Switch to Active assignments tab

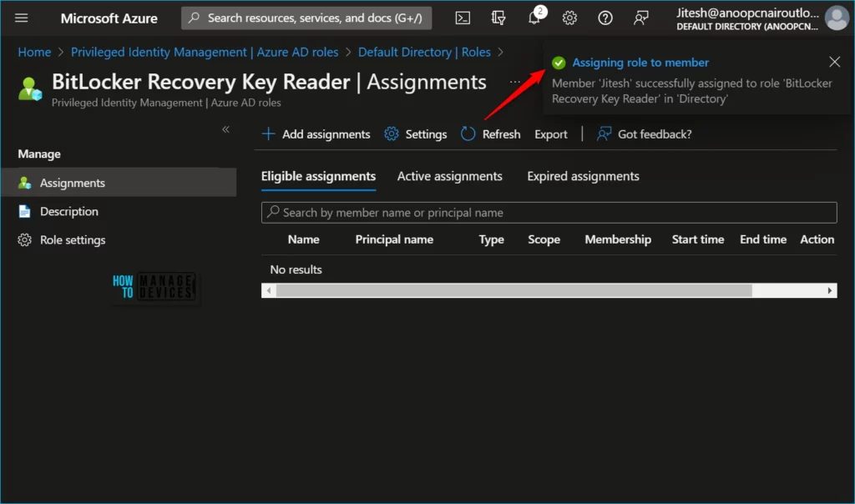[450, 177]
